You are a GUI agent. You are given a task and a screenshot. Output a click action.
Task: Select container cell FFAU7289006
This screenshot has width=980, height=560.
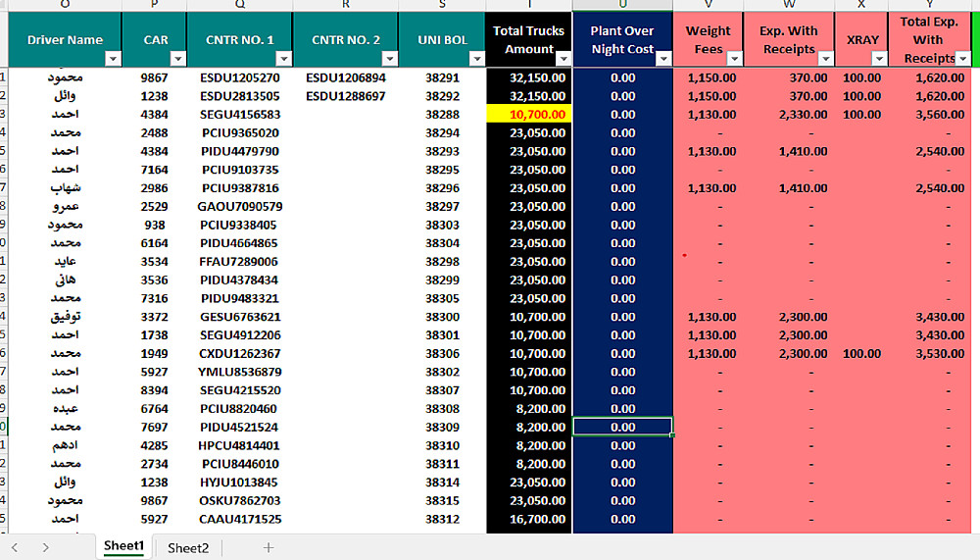(240, 262)
